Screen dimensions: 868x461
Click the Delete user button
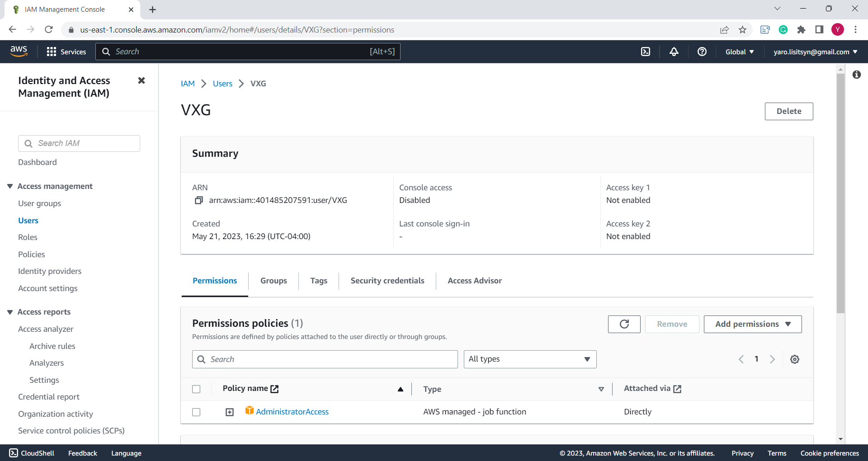[788, 111]
